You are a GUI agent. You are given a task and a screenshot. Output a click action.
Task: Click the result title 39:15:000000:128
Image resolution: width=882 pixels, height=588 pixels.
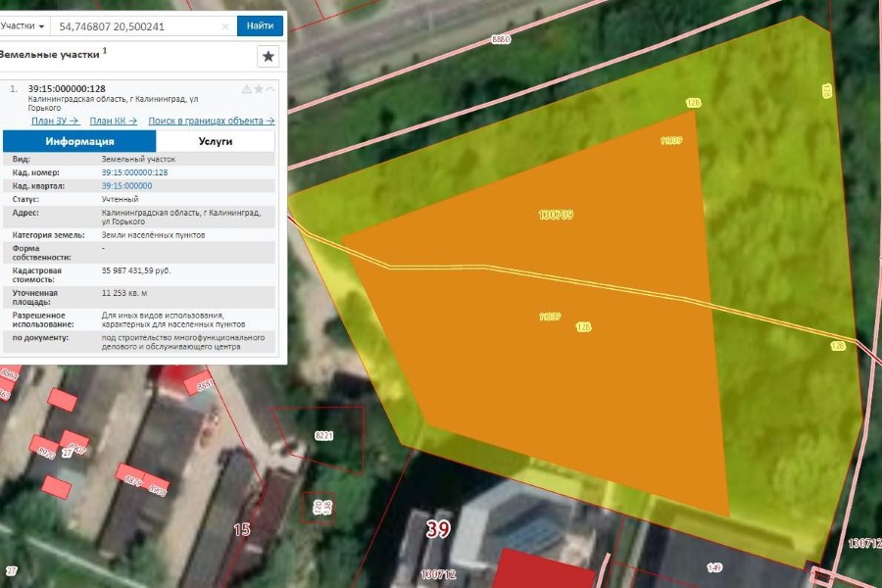pos(67,89)
